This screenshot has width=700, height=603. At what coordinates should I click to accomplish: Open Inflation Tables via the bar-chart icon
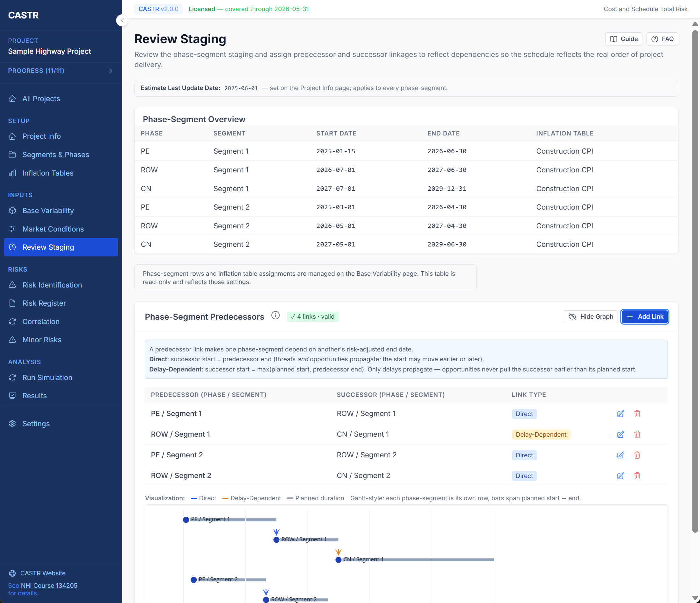click(x=12, y=173)
